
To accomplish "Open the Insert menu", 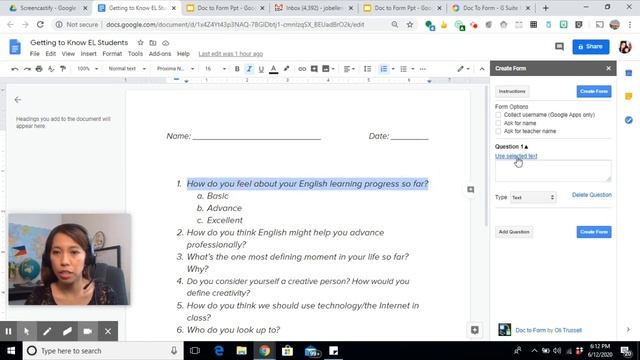I will click(88, 54).
